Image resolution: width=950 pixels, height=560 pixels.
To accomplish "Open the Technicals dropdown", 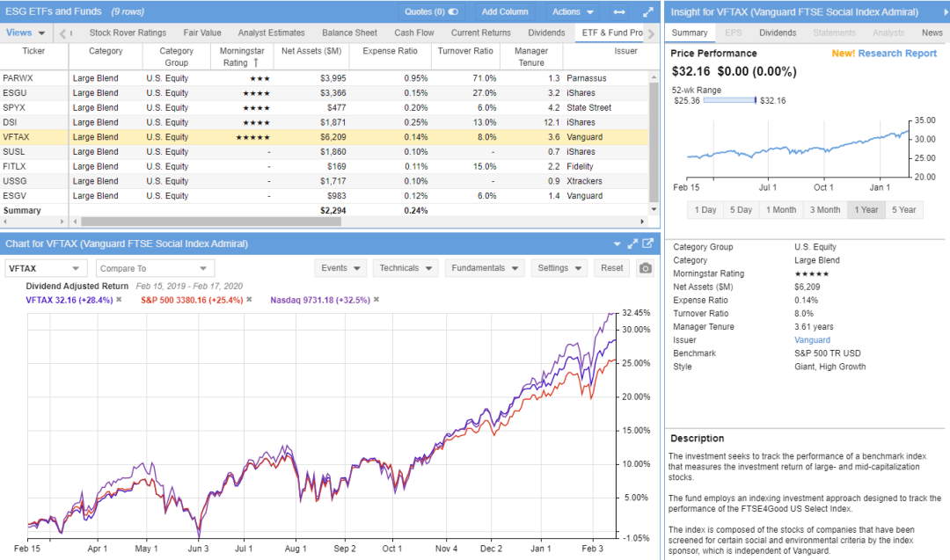I will [x=406, y=268].
